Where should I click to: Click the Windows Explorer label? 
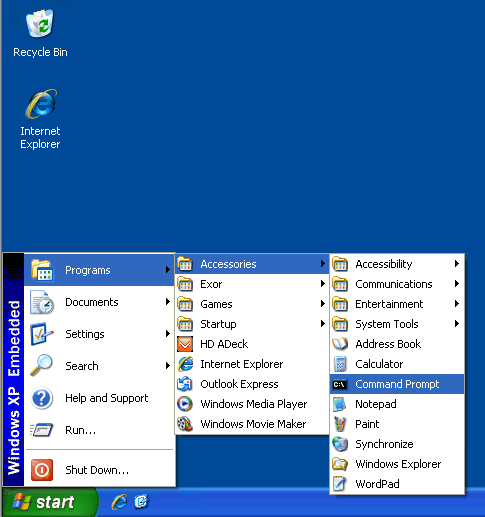click(398, 464)
